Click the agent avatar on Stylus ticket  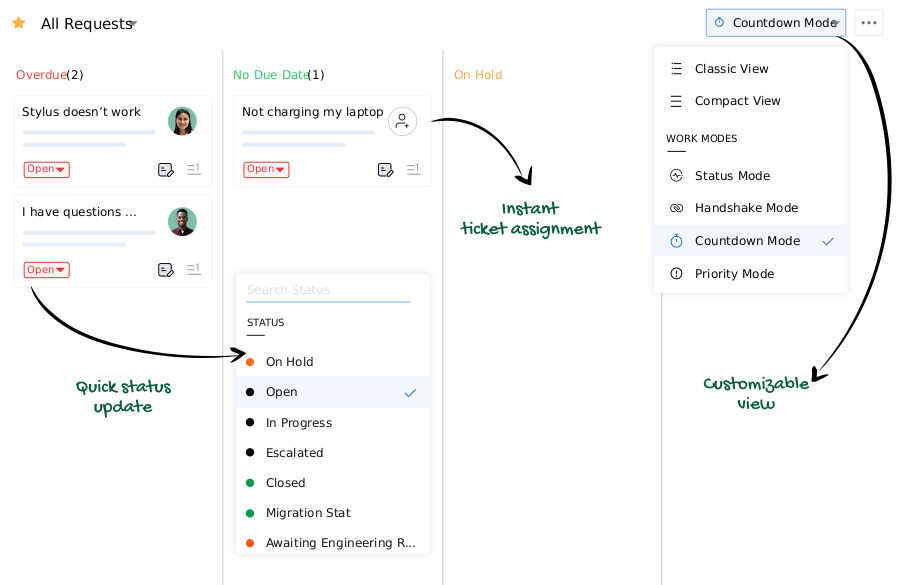coord(182,121)
